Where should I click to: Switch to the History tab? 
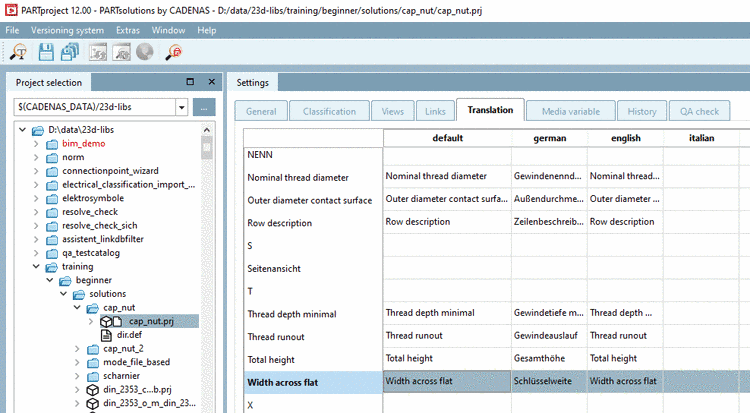642,111
